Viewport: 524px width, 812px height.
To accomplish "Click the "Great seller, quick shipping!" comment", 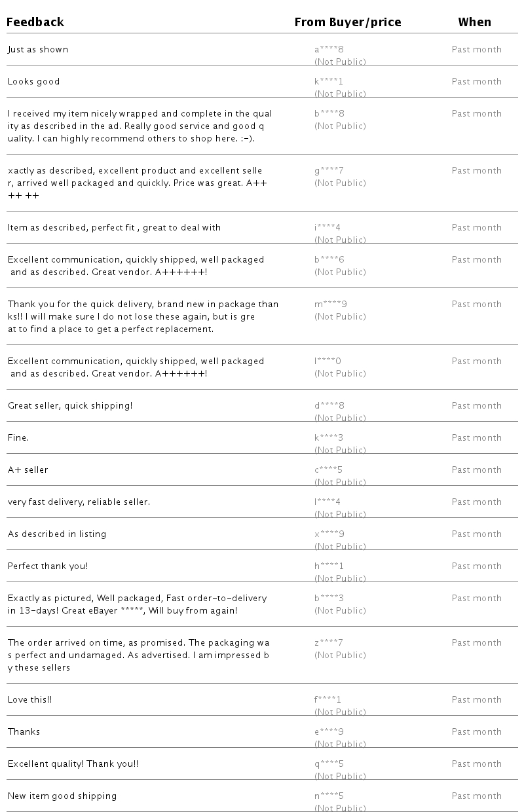I will point(70,406).
